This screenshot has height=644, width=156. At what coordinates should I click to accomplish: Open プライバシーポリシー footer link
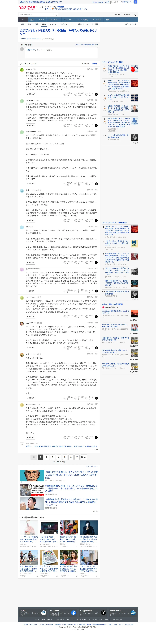(x=30, y=625)
